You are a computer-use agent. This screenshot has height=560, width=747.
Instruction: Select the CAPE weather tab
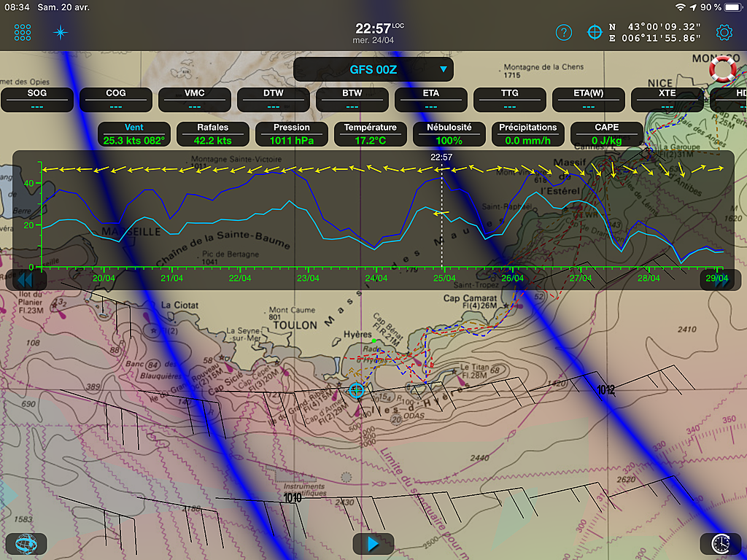tap(606, 134)
